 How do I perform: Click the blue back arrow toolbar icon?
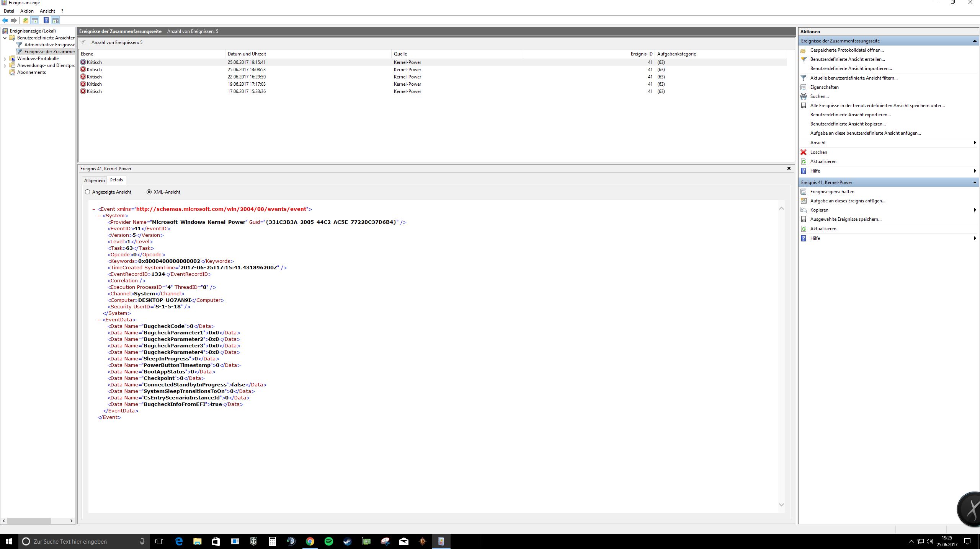pos(5,21)
